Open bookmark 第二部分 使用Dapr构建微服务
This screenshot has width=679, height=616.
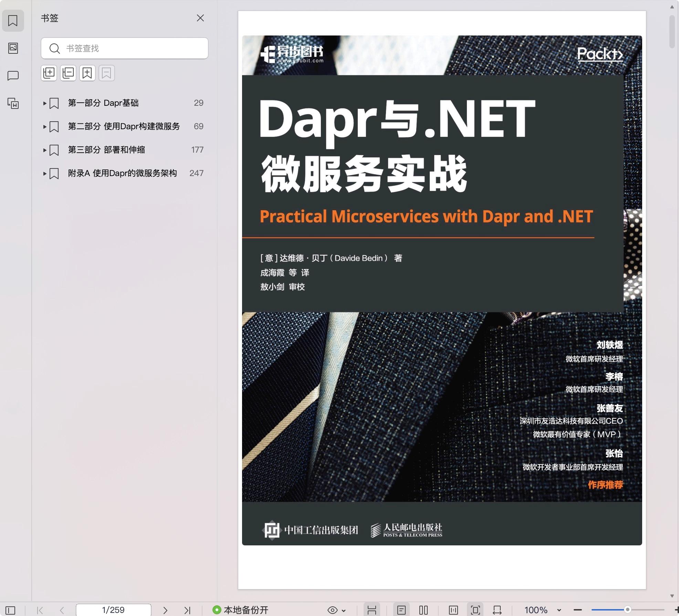[124, 126]
